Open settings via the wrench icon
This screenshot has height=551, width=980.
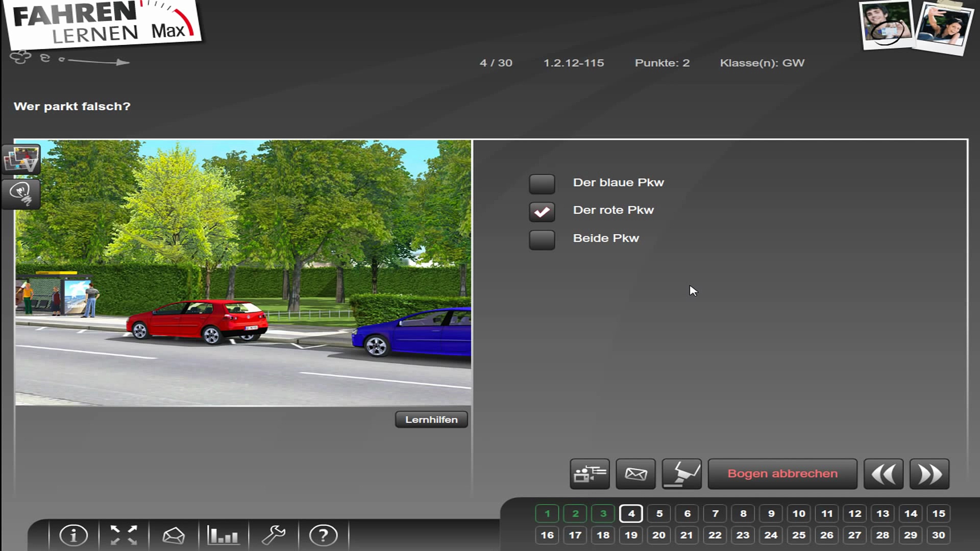tap(274, 535)
